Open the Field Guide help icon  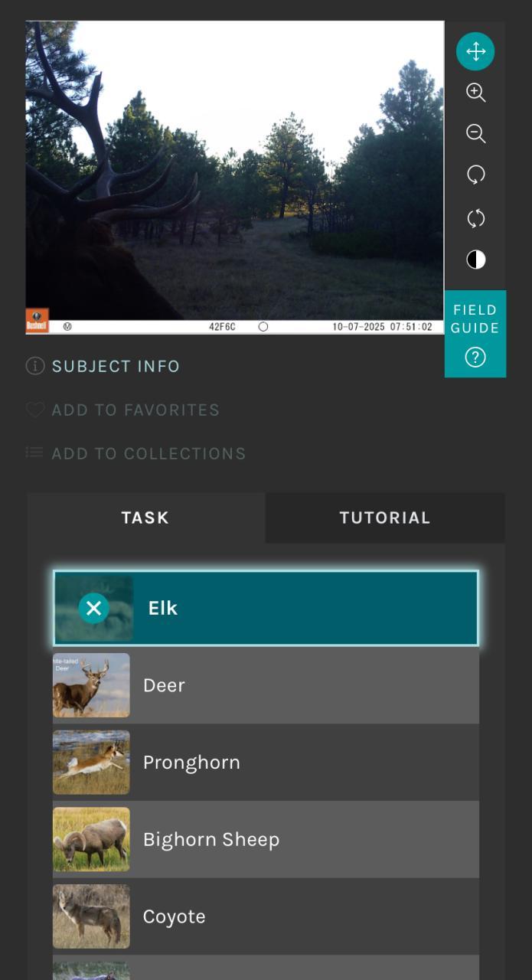click(x=475, y=357)
